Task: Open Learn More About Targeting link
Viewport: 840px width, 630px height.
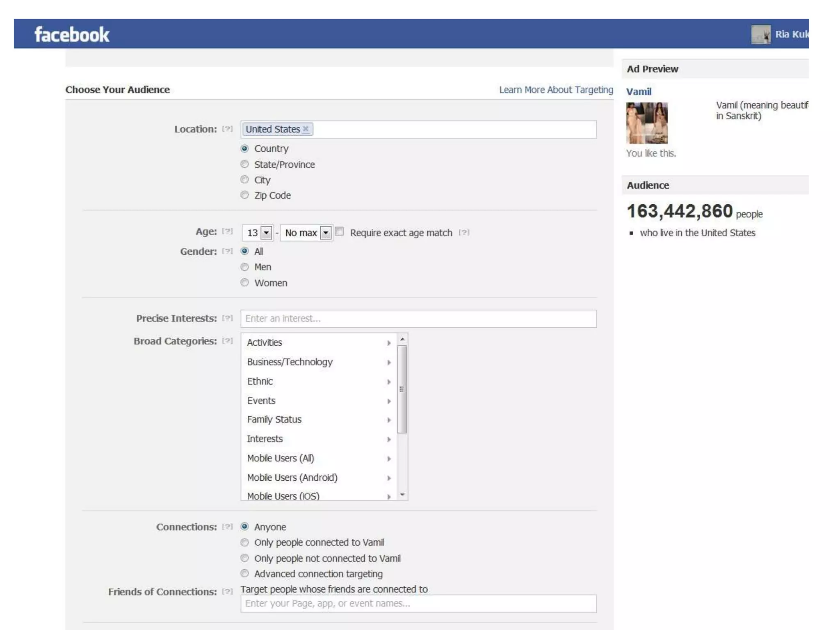Action: [556, 90]
